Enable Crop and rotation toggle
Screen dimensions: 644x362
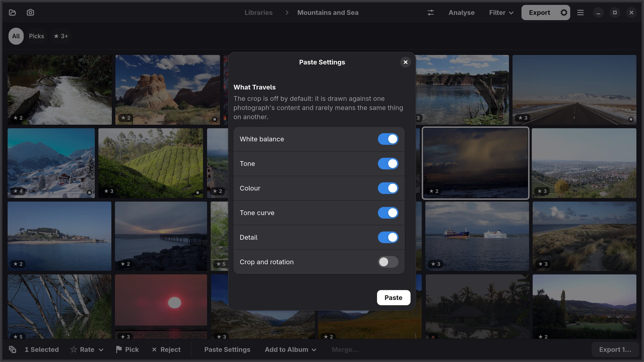tap(388, 262)
